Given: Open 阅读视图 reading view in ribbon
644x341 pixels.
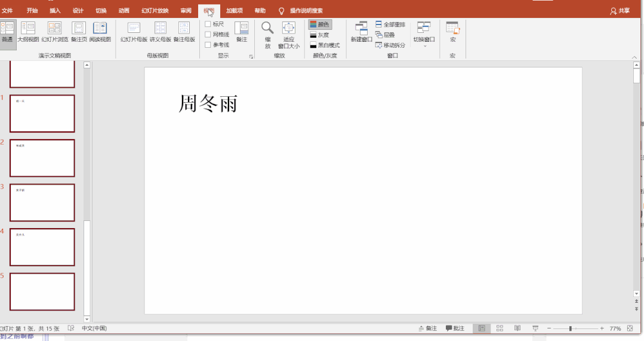Looking at the screenshot, I should point(100,32).
